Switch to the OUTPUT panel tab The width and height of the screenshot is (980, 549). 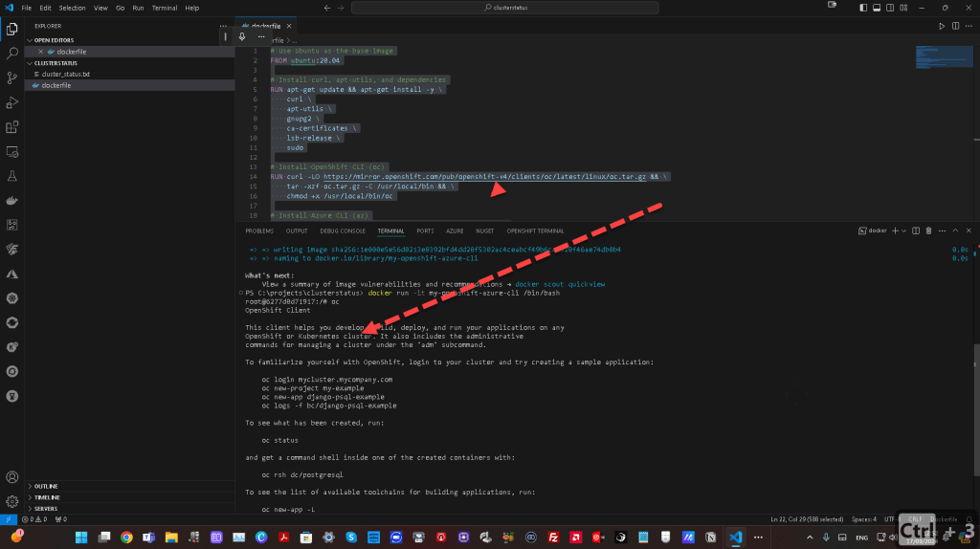pyautogui.click(x=297, y=231)
